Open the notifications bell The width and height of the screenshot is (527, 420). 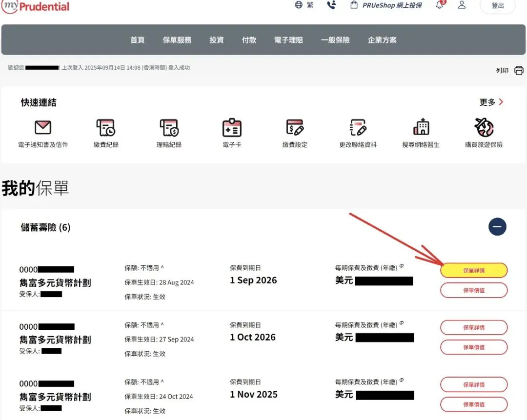click(440, 5)
